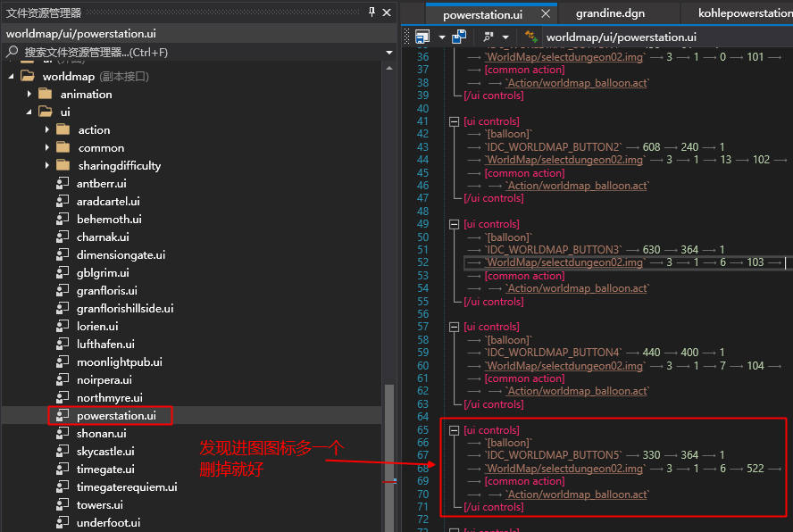
Task: Open worldmap_balloon.act link on line 70
Action: pos(577,495)
